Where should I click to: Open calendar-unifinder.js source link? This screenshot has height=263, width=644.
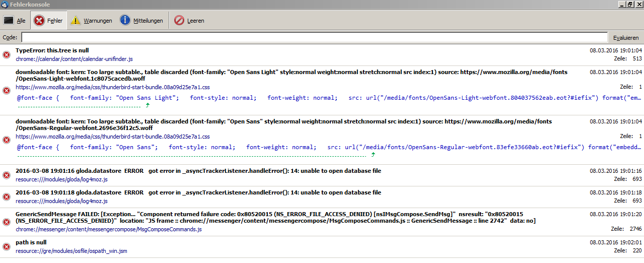(74, 59)
